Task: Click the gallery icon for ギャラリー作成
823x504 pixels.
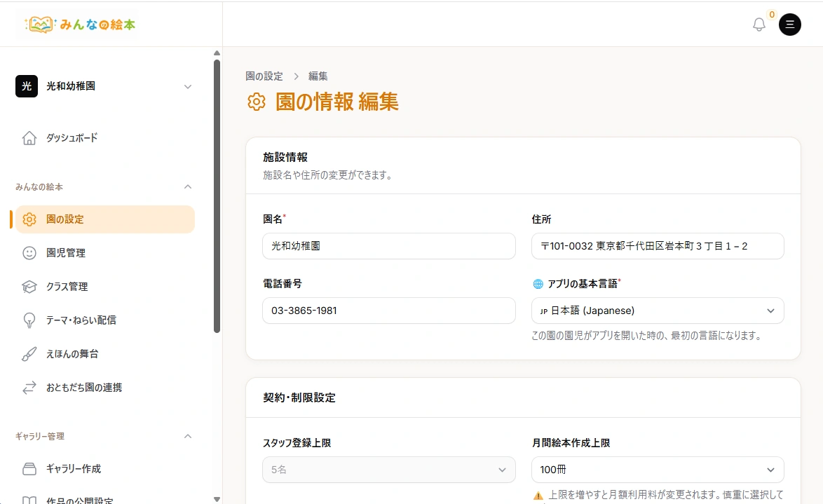Action: pos(29,469)
